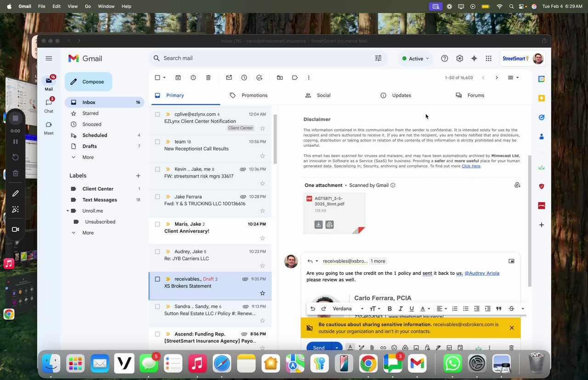Open Gmail Settings gear icon
Image resolution: width=588 pixels, height=380 pixels.
pyautogui.click(x=459, y=58)
